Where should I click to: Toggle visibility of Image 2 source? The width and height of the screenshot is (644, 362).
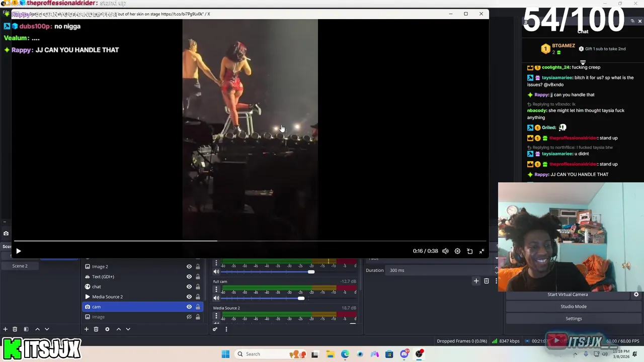pyautogui.click(x=189, y=266)
